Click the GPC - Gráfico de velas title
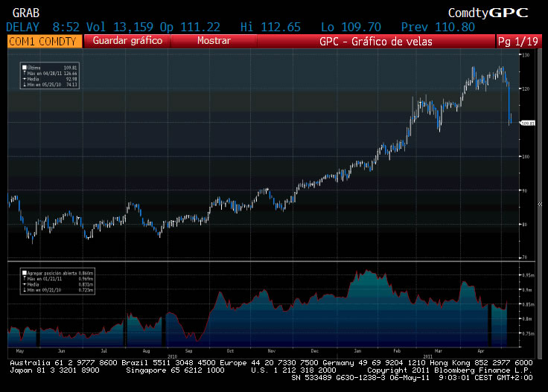548x392 pixels. 376,42
